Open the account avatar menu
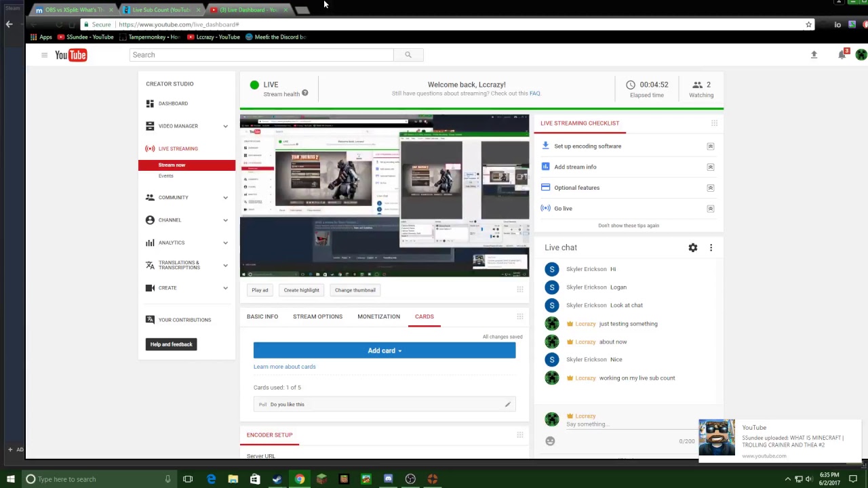Screen dimensions: 868x488 [x=861, y=55]
